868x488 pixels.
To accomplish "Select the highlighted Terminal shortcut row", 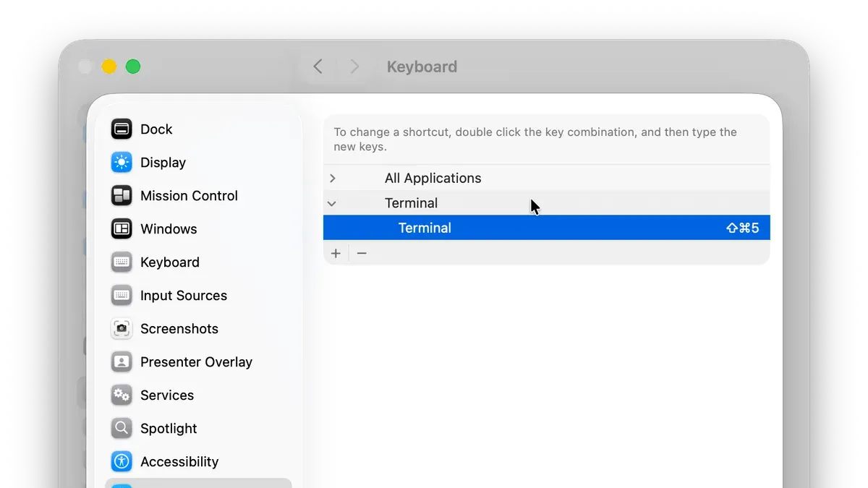I will (547, 228).
